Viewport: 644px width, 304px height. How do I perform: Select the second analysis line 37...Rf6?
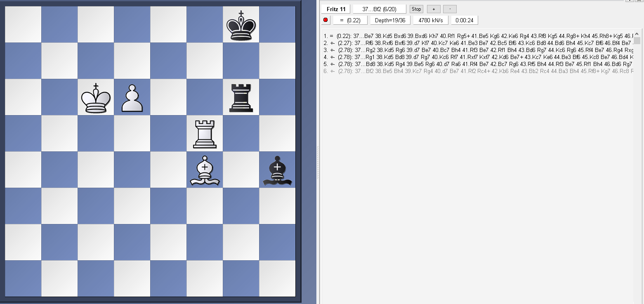(474, 42)
